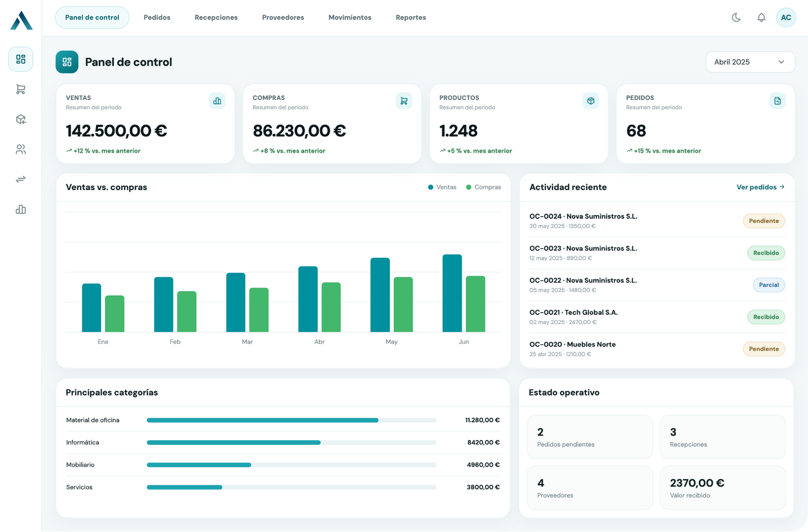Image resolution: width=808 pixels, height=532 pixels.
Task: Click the Informática progress bar
Action: click(291, 442)
